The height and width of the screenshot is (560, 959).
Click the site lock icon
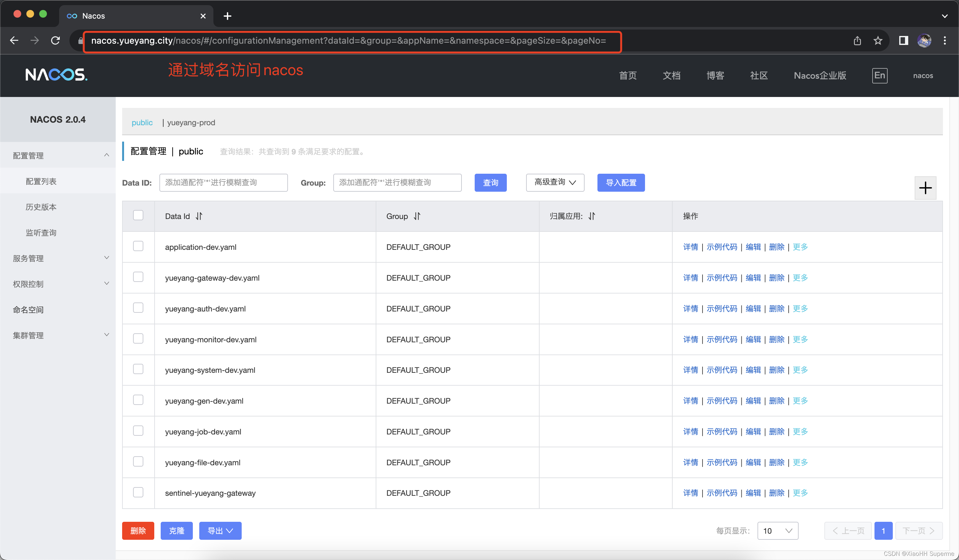80,40
